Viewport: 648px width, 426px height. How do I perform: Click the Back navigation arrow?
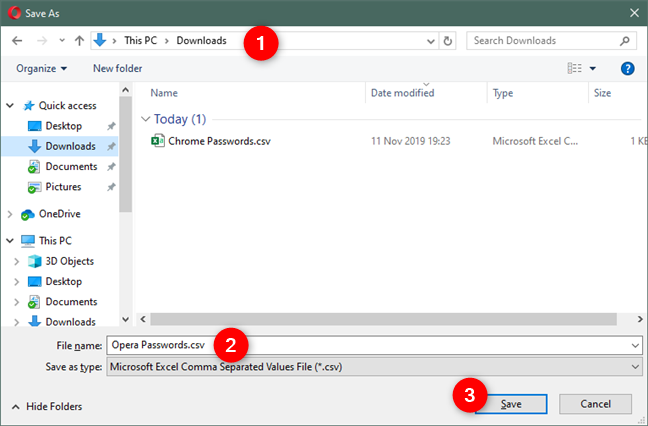(x=17, y=41)
